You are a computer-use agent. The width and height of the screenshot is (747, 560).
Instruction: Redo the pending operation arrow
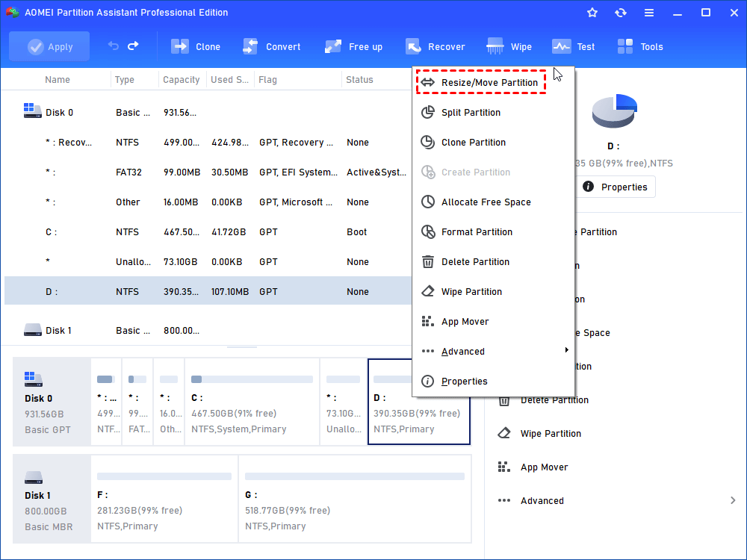point(133,46)
